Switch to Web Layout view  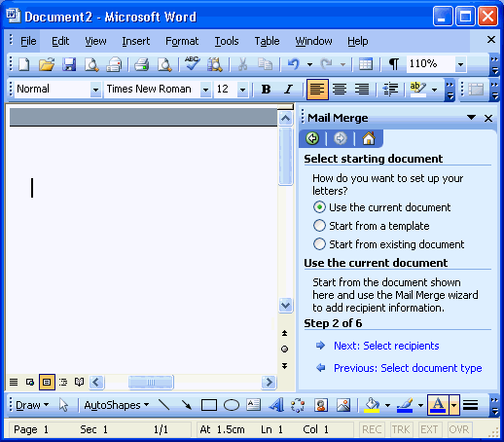[30, 382]
